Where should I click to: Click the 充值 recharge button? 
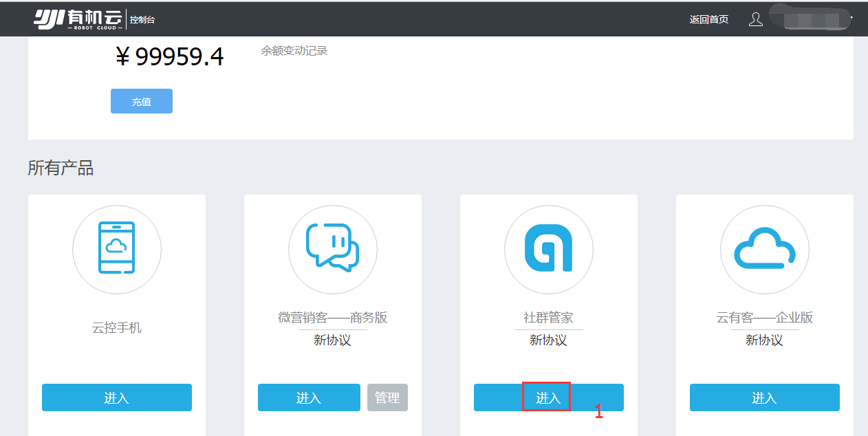point(142,101)
